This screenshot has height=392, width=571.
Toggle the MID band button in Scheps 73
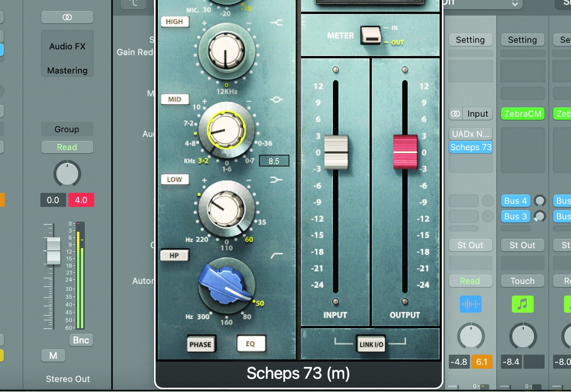[175, 99]
